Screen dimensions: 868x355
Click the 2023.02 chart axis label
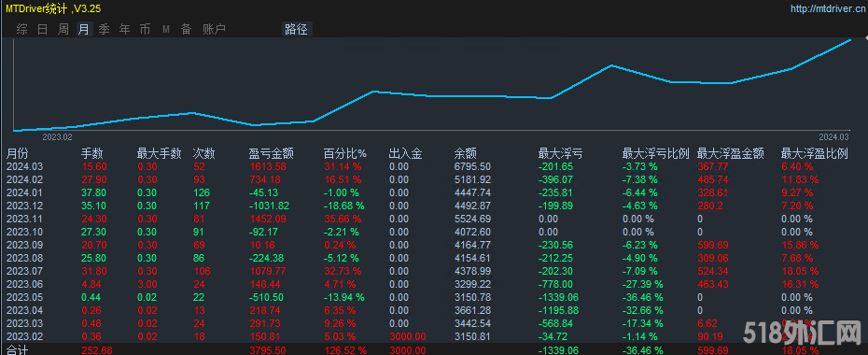coord(58,136)
